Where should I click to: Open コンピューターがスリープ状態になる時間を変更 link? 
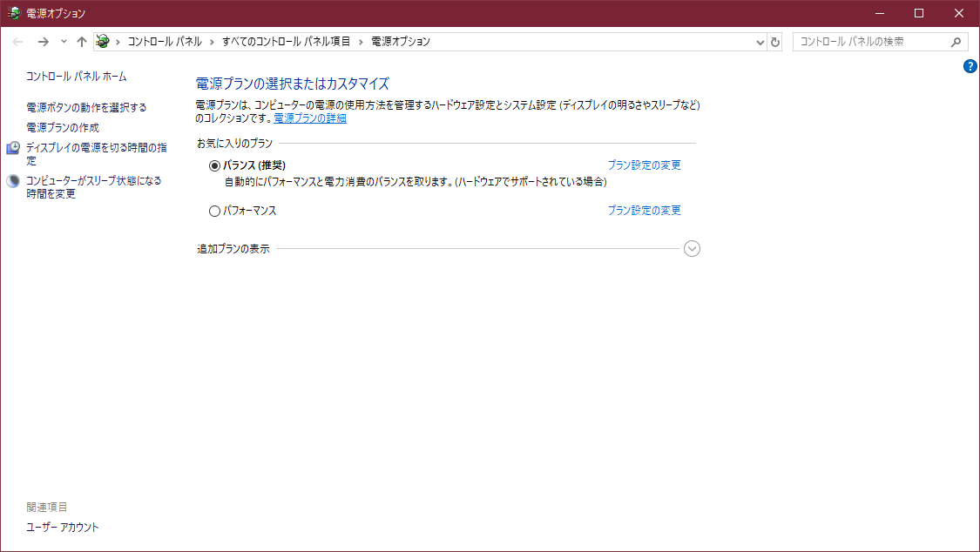[x=94, y=187]
